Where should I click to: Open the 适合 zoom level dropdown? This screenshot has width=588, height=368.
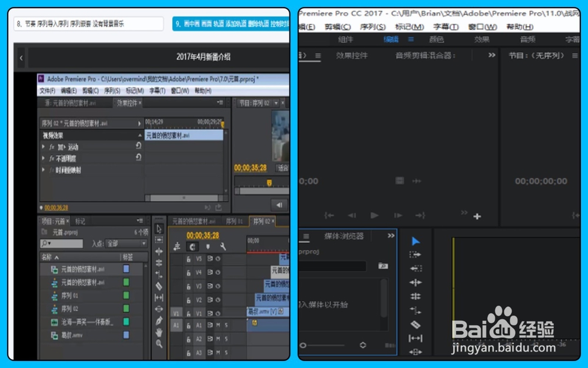[282, 168]
